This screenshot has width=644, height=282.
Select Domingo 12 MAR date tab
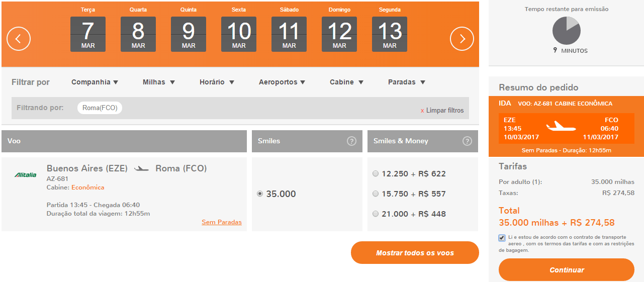click(x=339, y=29)
